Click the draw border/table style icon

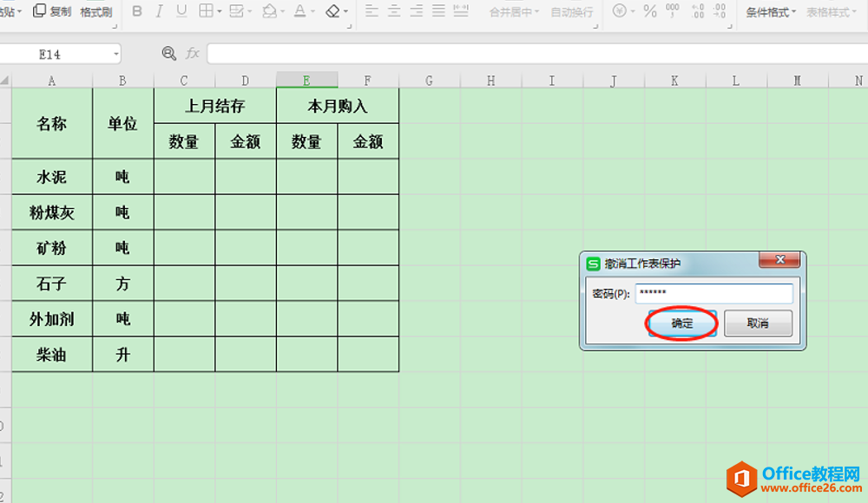236,11
